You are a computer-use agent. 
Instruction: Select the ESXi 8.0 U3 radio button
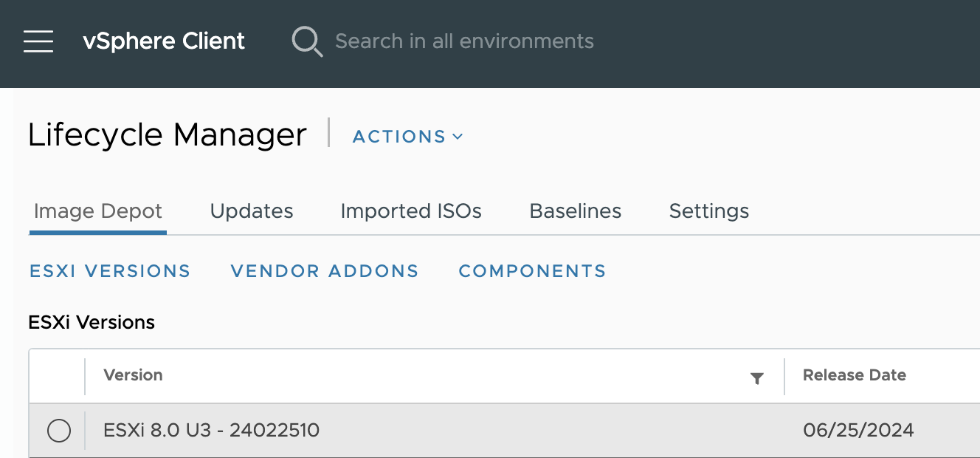[x=59, y=431]
